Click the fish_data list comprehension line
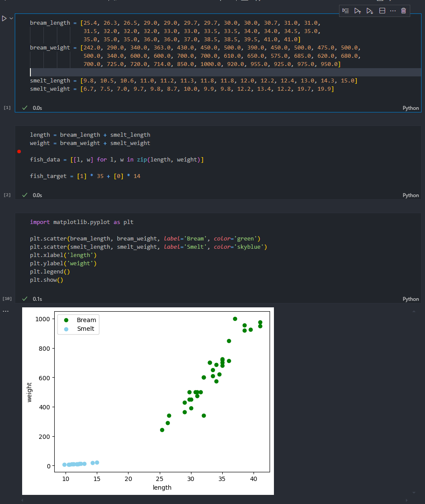425x504 pixels. 117,159
